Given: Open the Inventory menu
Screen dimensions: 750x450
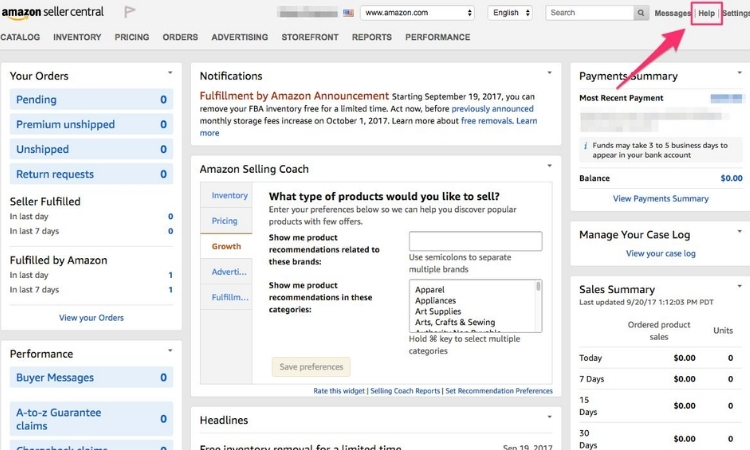Looking at the screenshot, I should pyautogui.click(x=77, y=37).
